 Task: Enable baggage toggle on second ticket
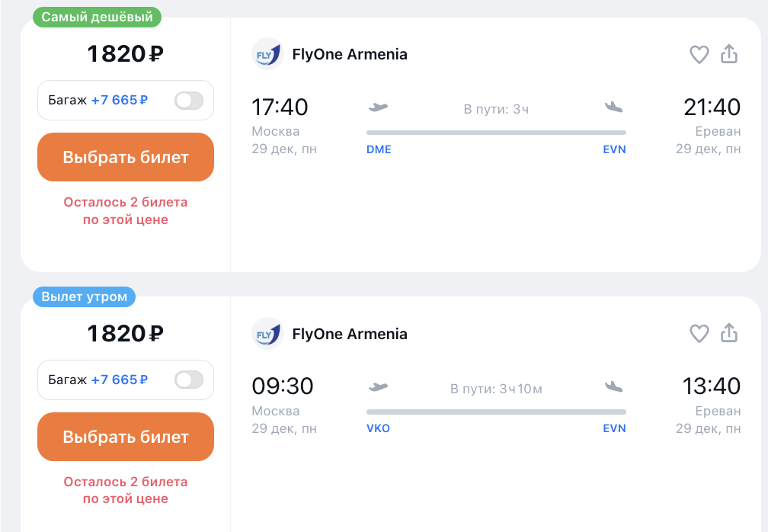(189, 380)
